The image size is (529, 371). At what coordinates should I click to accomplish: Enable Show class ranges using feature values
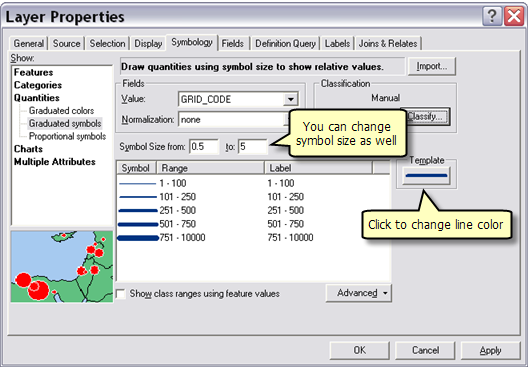click(x=121, y=293)
